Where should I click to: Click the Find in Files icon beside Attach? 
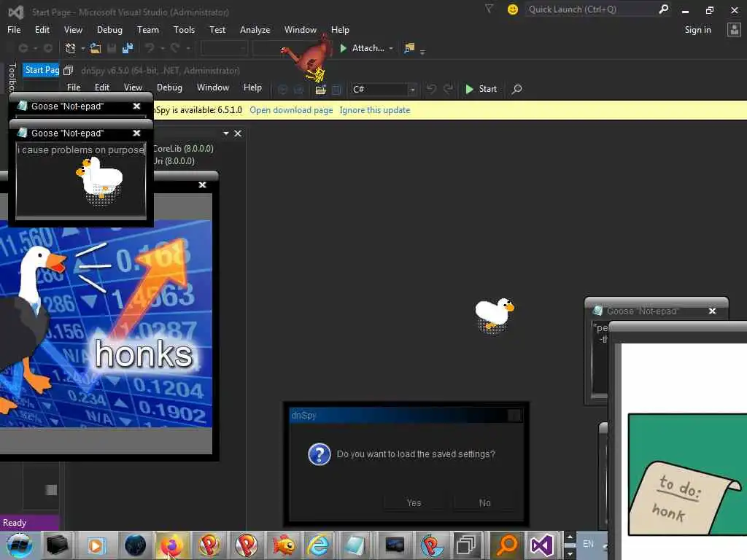coord(409,48)
